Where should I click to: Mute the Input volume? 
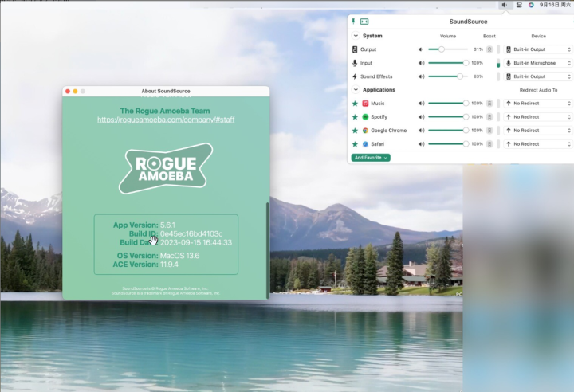click(422, 63)
